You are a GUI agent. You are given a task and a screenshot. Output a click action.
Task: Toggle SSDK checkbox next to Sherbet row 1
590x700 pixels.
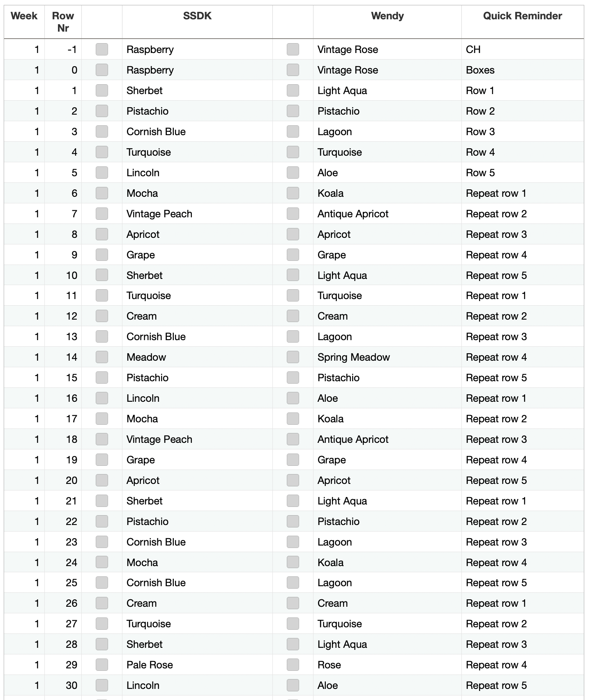[102, 90]
